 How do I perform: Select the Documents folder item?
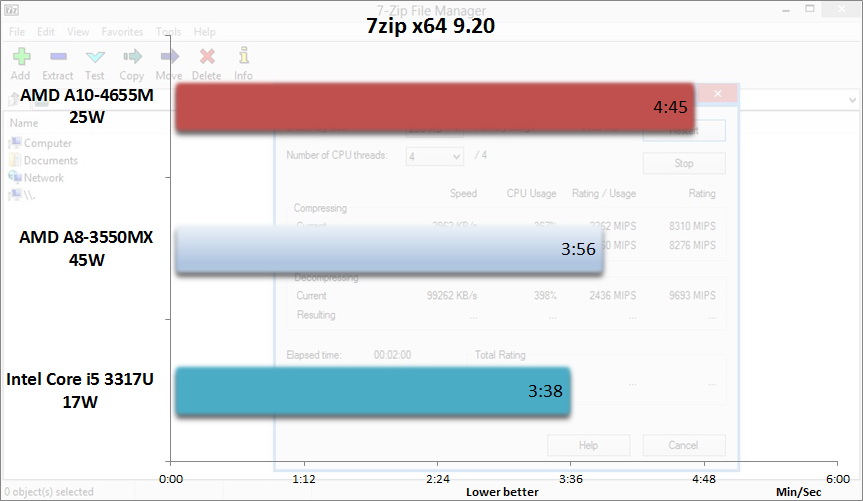pyautogui.click(x=43, y=160)
